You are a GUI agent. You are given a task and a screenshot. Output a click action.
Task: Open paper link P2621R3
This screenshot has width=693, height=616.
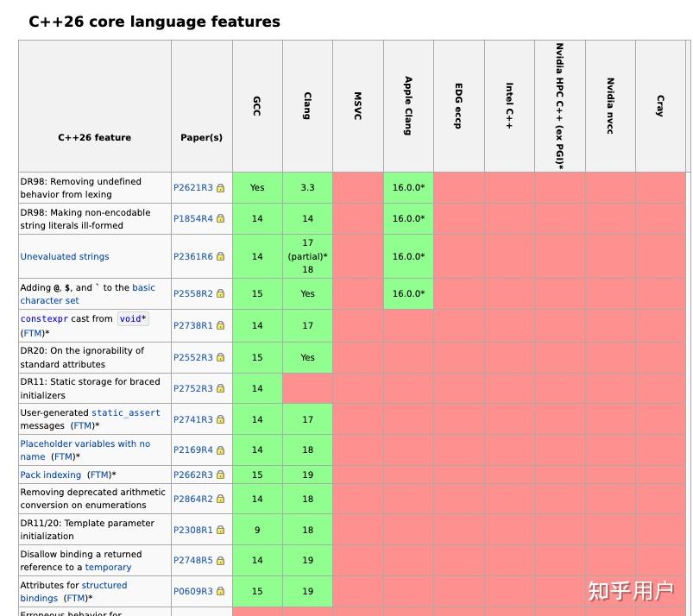192,187
